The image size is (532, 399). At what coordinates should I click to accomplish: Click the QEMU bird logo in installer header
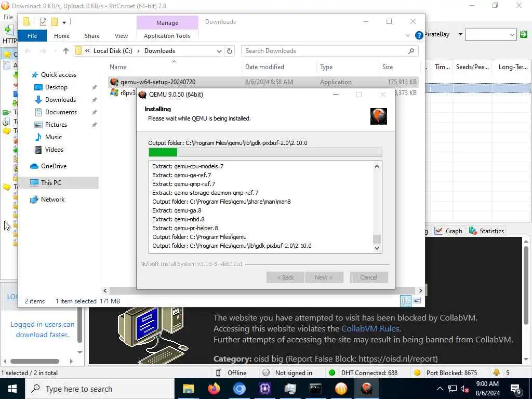(x=378, y=116)
